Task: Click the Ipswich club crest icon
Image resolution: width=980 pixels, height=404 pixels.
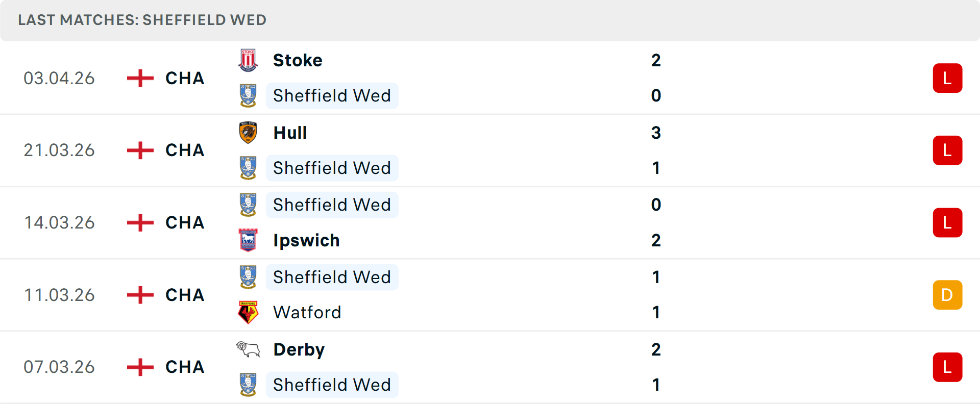Action: [x=249, y=240]
